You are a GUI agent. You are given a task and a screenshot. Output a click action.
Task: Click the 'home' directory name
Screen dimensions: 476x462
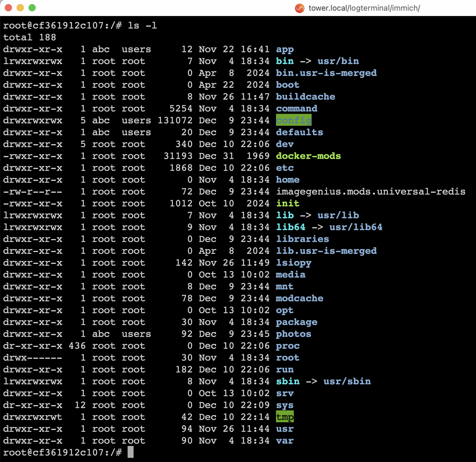(x=288, y=180)
